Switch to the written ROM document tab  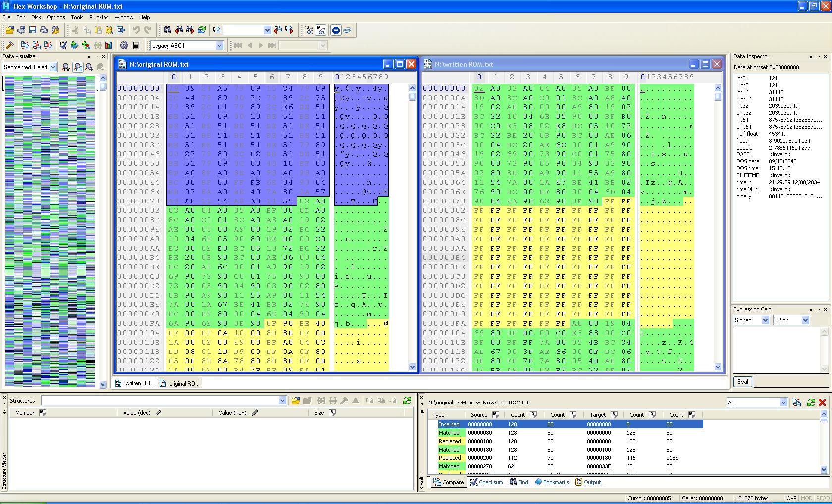click(x=135, y=383)
